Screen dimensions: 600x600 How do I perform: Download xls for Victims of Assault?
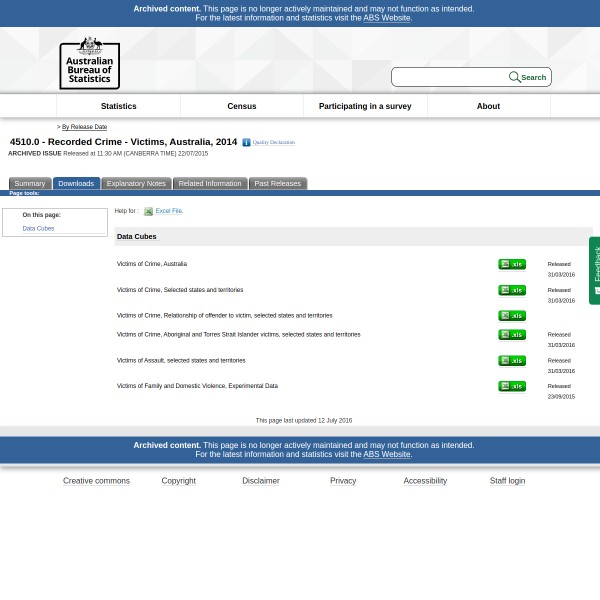[511, 361]
